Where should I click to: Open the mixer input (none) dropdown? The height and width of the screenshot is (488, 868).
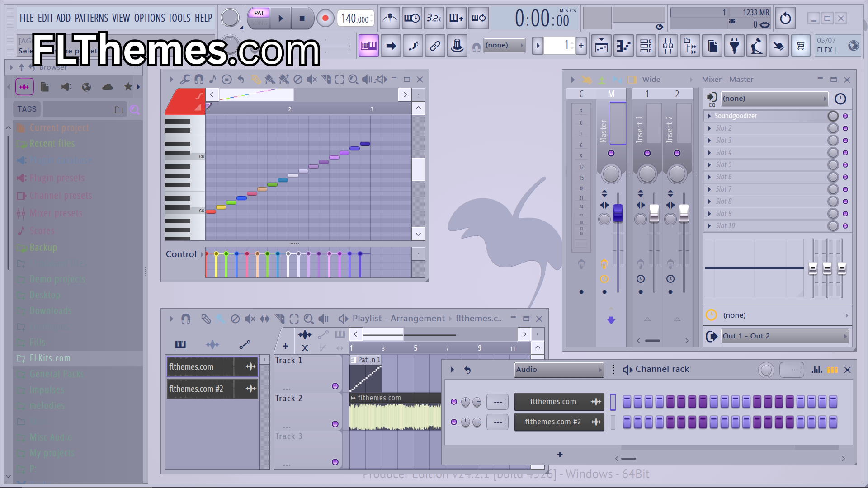(774, 99)
